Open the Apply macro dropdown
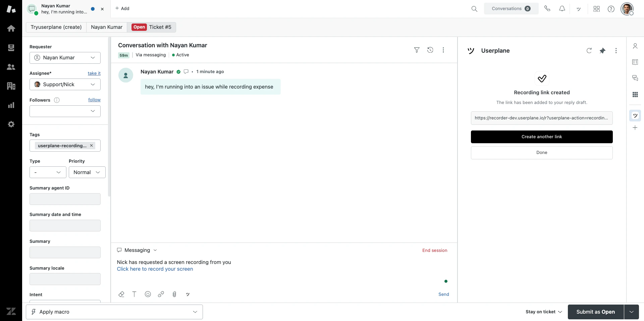The image size is (644, 321). [114, 312]
